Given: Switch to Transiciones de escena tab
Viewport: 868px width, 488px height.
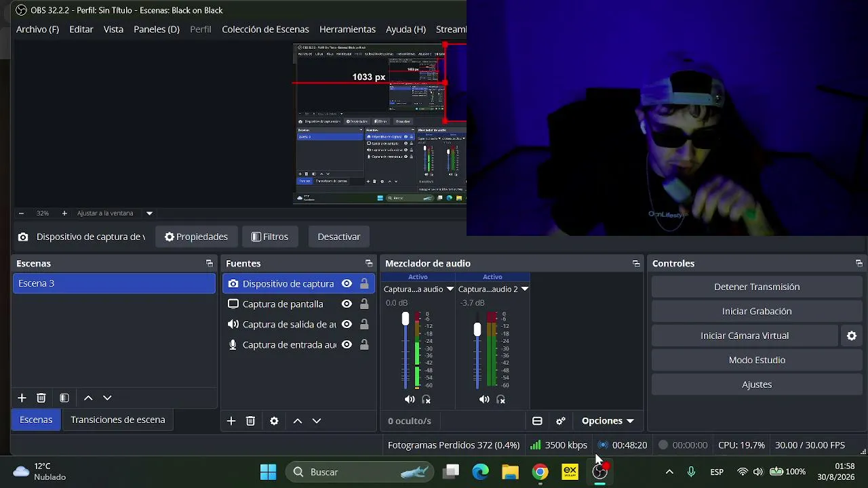Looking at the screenshot, I should (x=118, y=420).
